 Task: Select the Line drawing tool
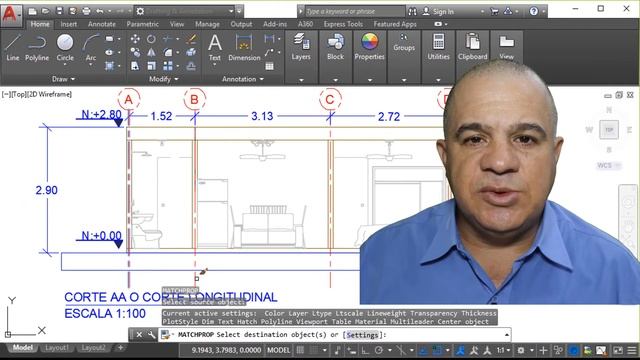click(13, 47)
